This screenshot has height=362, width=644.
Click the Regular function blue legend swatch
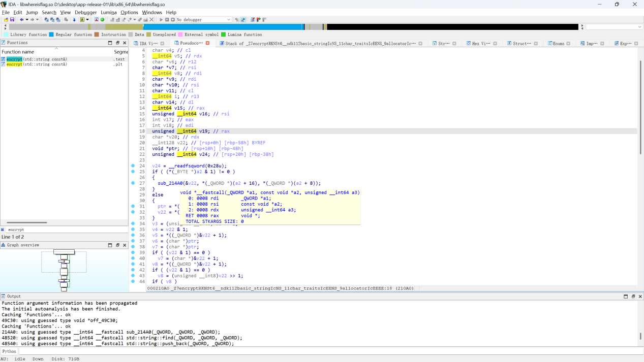(x=51, y=35)
